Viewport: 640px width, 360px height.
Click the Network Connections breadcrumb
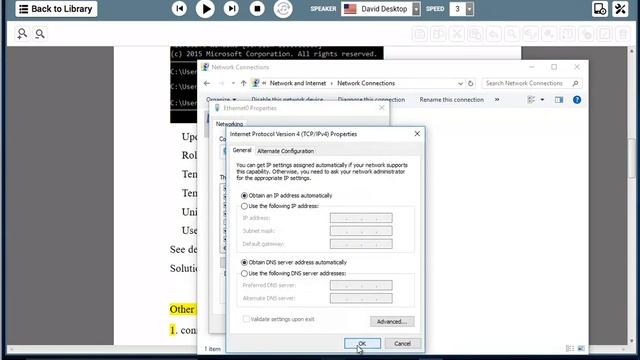click(x=366, y=83)
